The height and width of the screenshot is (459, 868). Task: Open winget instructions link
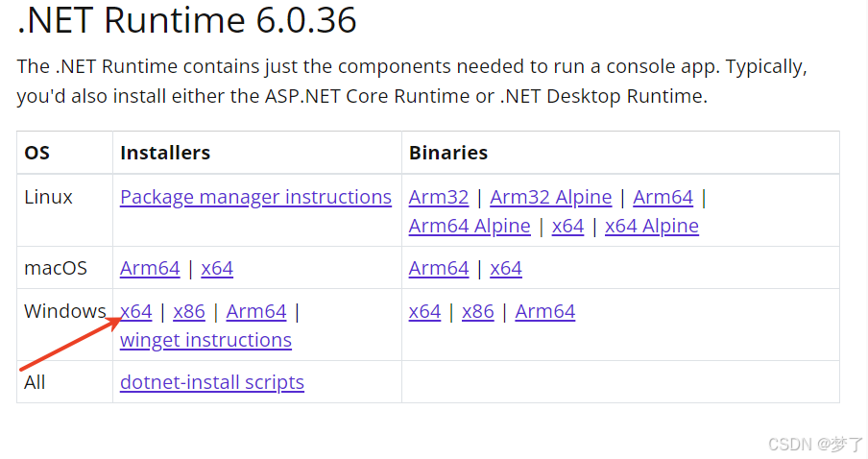[205, 340]
